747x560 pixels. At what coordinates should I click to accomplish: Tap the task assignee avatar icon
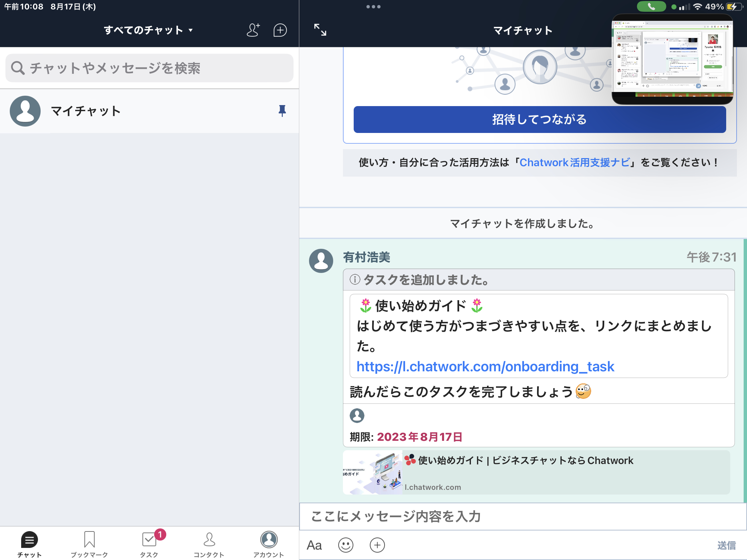[x=357, y=416]
